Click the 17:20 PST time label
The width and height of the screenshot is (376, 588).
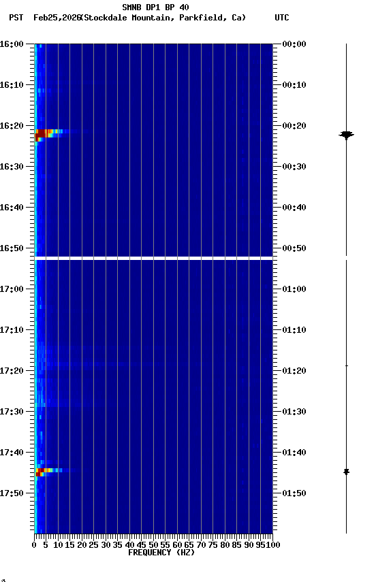pos(12,372)
